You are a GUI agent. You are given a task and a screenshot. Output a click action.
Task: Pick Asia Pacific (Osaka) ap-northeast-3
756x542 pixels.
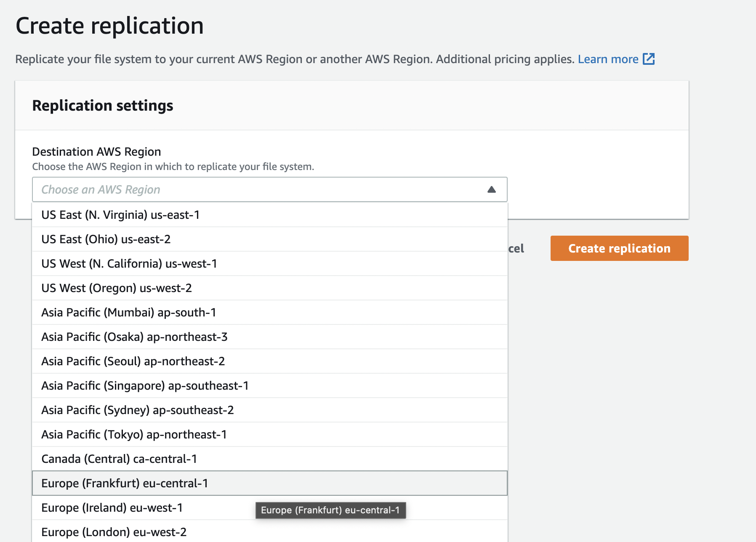[270, 337]
